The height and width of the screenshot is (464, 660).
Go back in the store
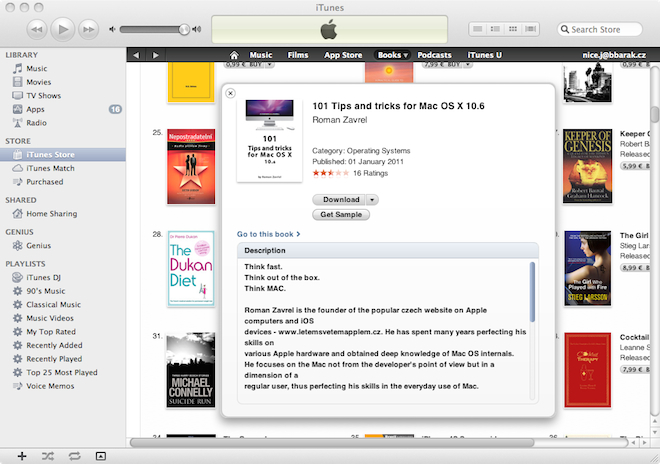pyautogui.click(x=136, y=55)
